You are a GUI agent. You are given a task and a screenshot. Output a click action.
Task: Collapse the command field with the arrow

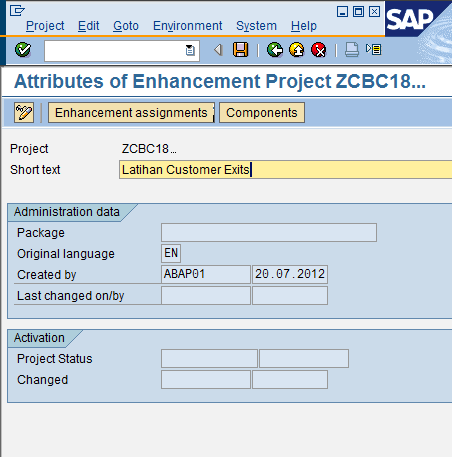(x=218, y=50)
